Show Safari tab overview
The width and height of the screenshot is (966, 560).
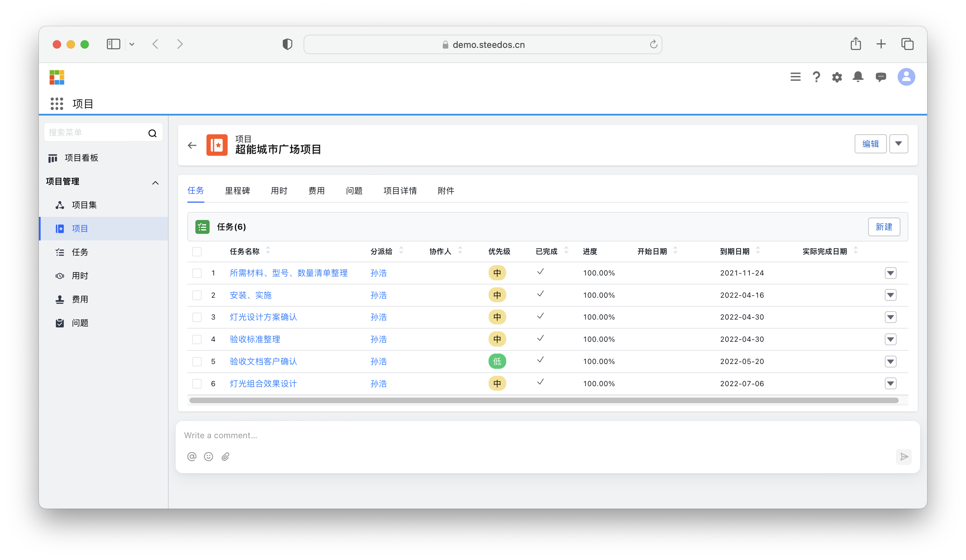[907, 44]
